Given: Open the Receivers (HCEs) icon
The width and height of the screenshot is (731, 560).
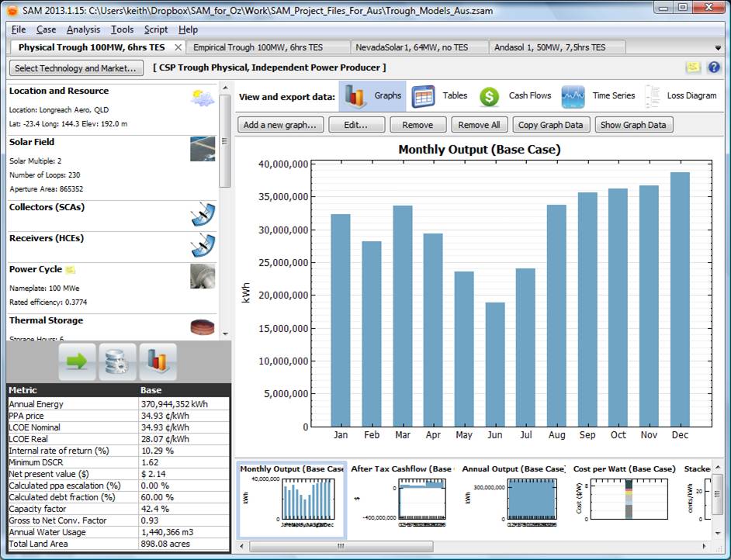Looking at the screenshot, I should [203, 244].
